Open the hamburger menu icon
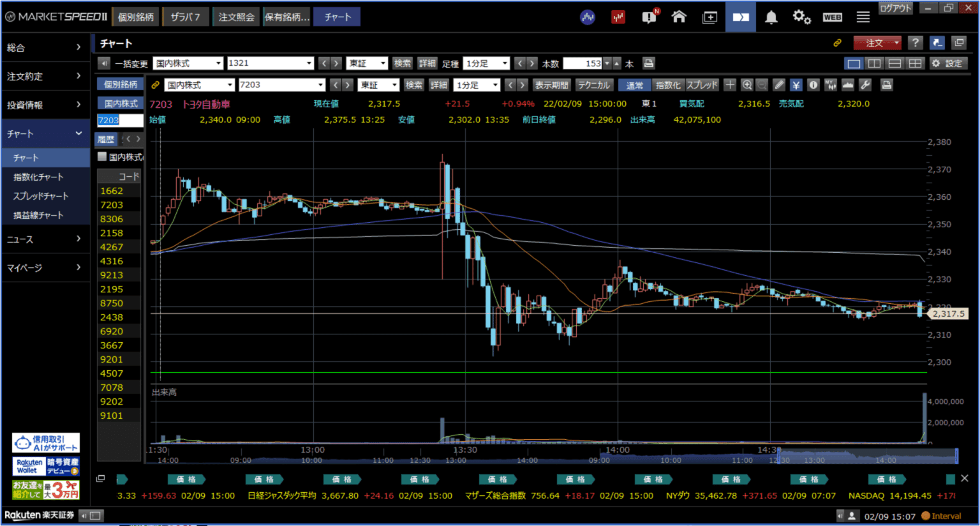980x526 pixels. (x=863, y=17)
